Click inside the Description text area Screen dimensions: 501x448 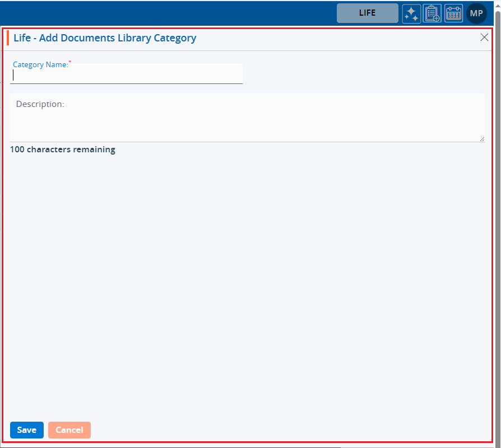pos(247,120)
